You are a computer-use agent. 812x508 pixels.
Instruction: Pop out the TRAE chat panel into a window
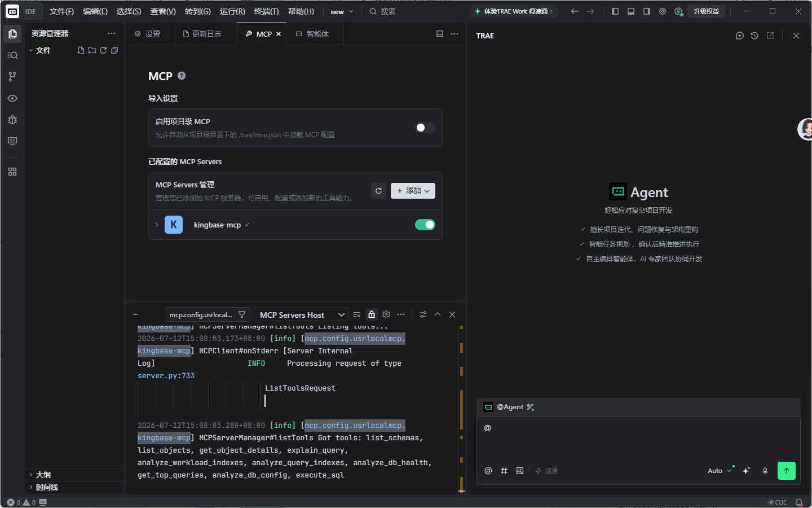coord(770,36)
